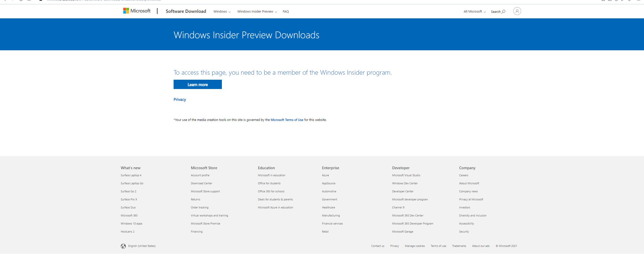The image size is (644, 265).
Task: Open Channel 9 footer link
Action: [398, 208]
